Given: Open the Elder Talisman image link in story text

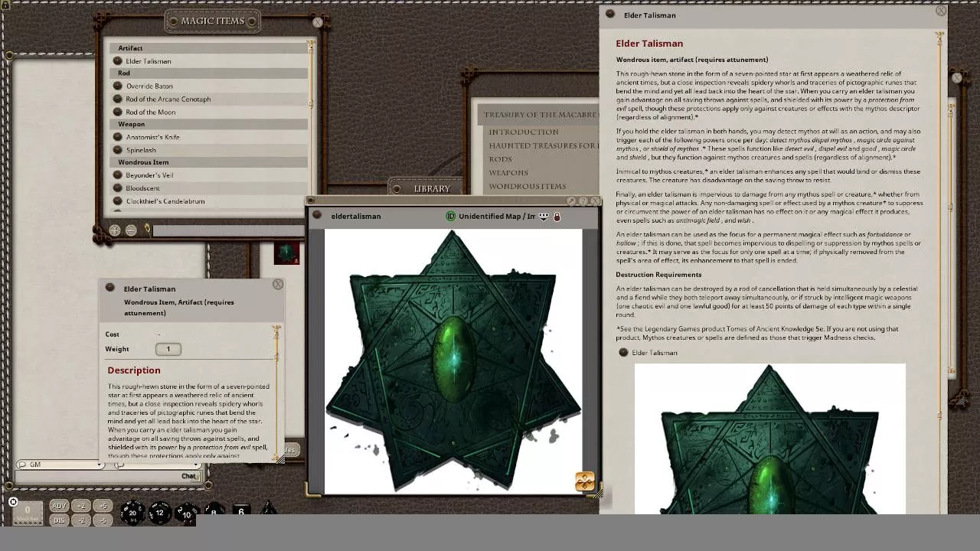Looking at the screenshot, I should pos(623,352).
